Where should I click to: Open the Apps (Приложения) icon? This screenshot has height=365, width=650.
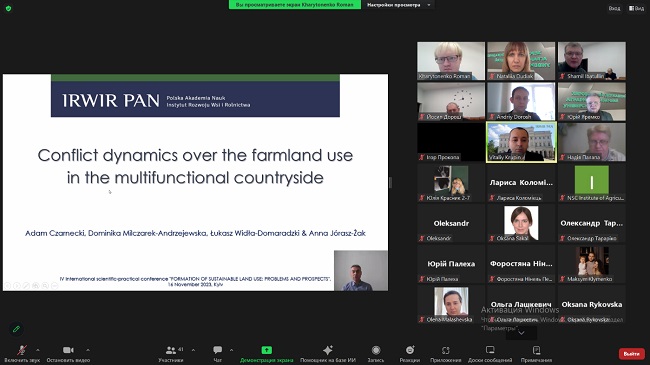[446, 350]
